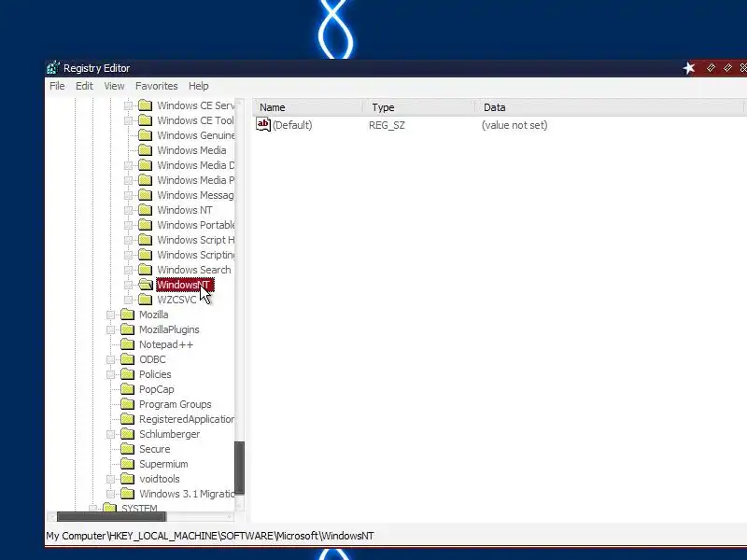Click the status bar registry path
The width and height of the screenshot is (747, 560).
pyautogui.click(x=210, y=536)
